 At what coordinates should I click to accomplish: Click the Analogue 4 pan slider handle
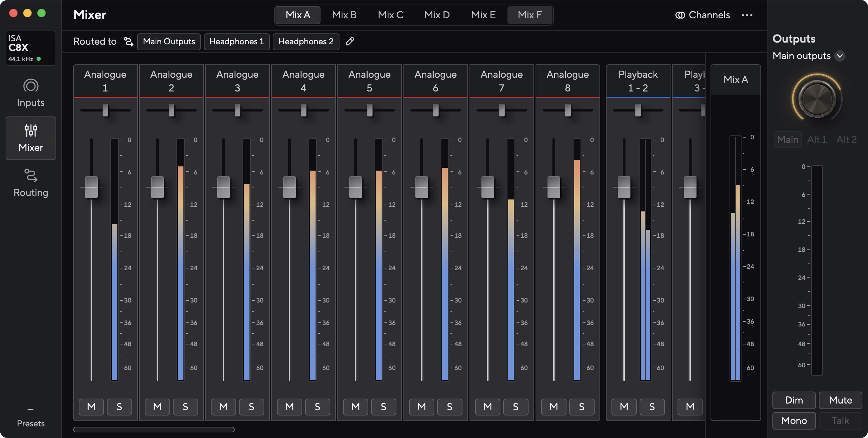(x=304, y=110)
